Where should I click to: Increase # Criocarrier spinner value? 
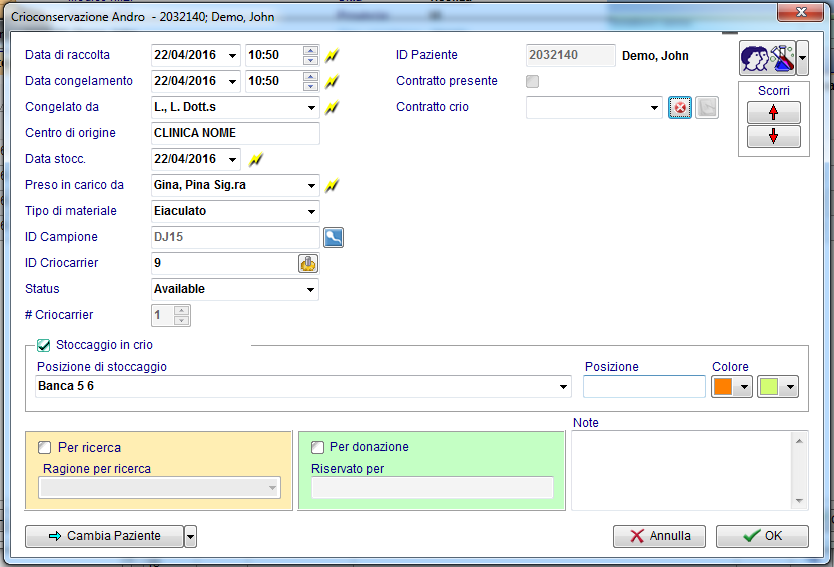[181, 311]
